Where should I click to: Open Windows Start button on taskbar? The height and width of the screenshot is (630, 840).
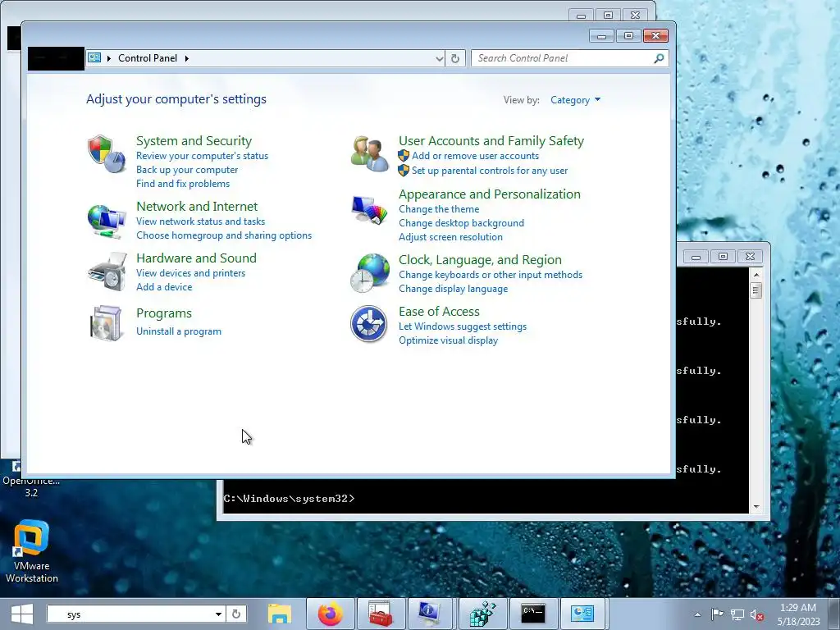22,614
